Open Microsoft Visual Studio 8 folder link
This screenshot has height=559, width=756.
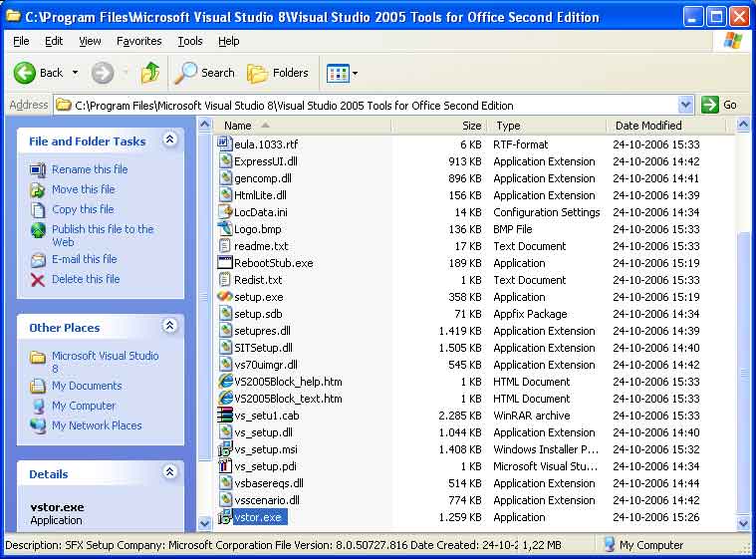pyautogui.click(x=106, y=362)
